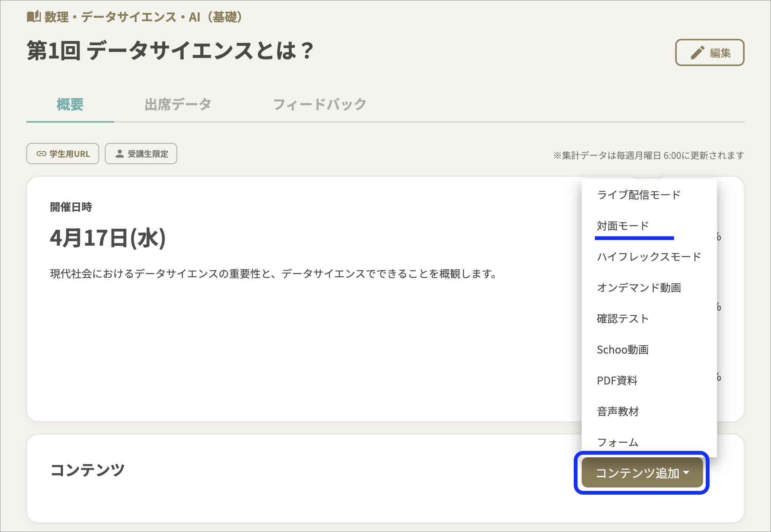
Task: Select 対面モード from the menu
Action: tap(649, 226)
